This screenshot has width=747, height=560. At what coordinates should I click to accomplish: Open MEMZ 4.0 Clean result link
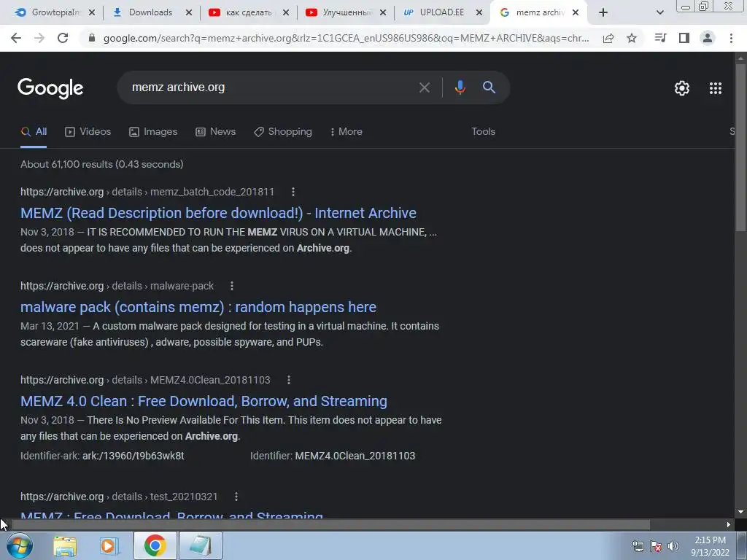coord(204,402)
